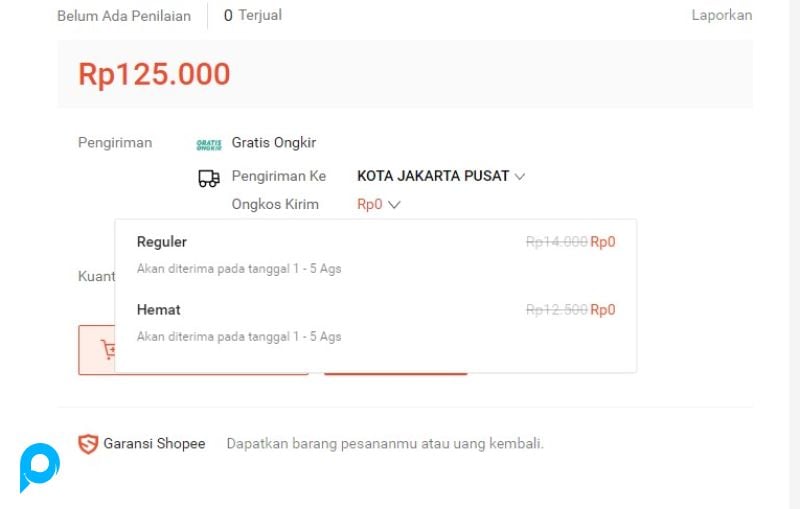Click the Gratis Ongkir text label
The height and width of the screenshot is (509, 800).
(274, 143)
